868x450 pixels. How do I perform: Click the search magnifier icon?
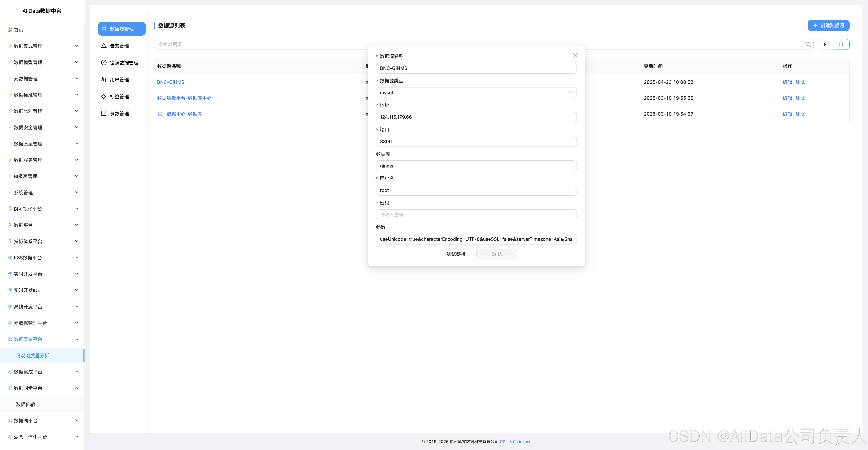pos(808,44)
